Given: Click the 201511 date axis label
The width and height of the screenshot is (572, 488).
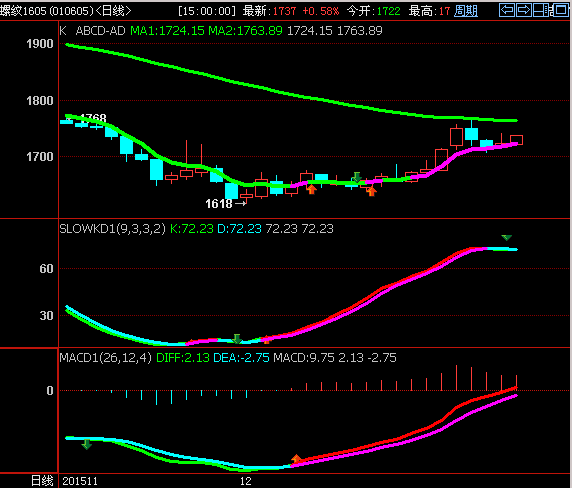Looking at the screenshot, I should [x=80, y=481].
